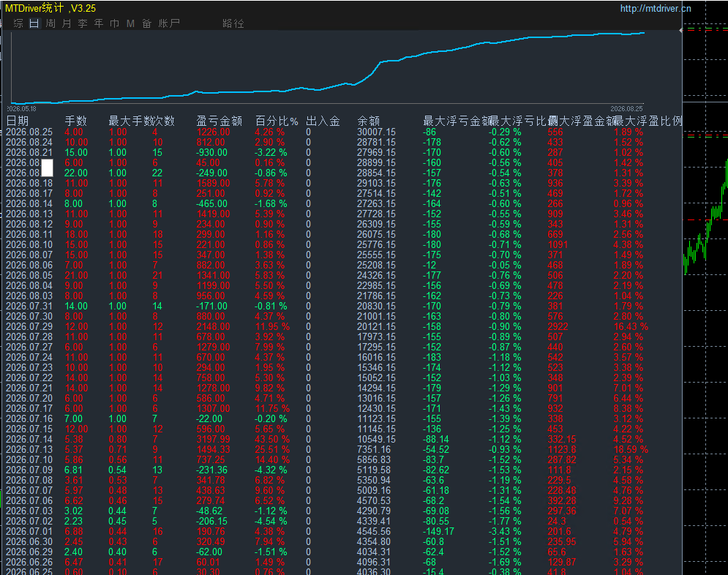Click the 1091 max floating profit value
The height and width of the screenshot is (575, 728).
558,244
